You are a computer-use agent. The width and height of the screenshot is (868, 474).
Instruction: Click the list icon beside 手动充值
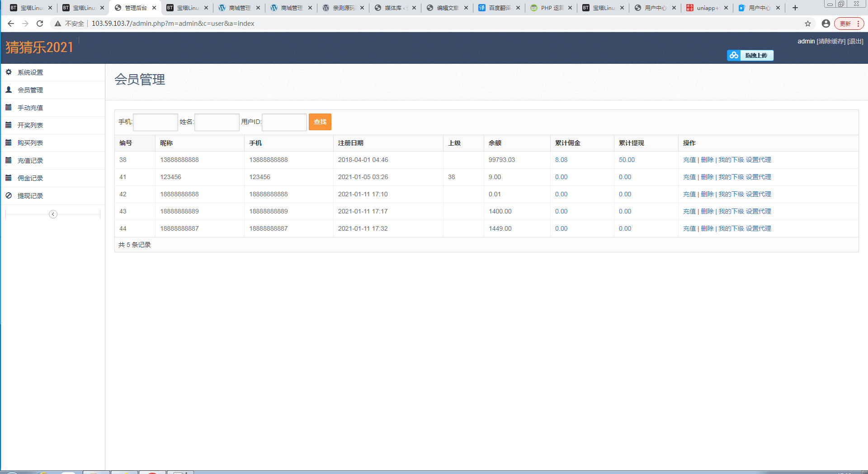click(9, 107)
